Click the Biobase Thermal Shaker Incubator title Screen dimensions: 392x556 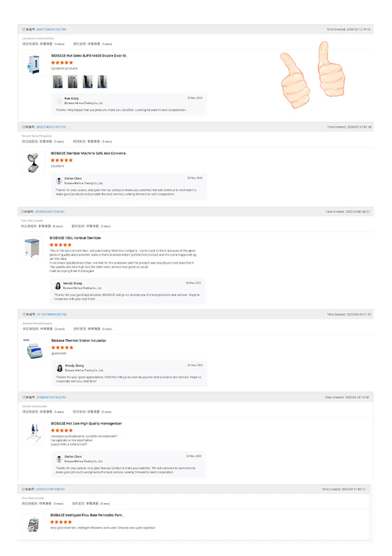[x=80, y=340]
